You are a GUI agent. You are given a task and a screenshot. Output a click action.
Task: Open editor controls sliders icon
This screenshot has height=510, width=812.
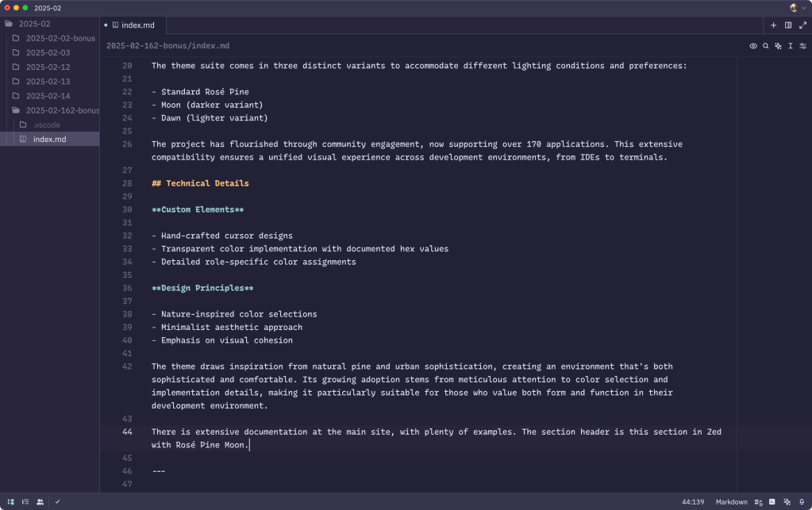802,46
